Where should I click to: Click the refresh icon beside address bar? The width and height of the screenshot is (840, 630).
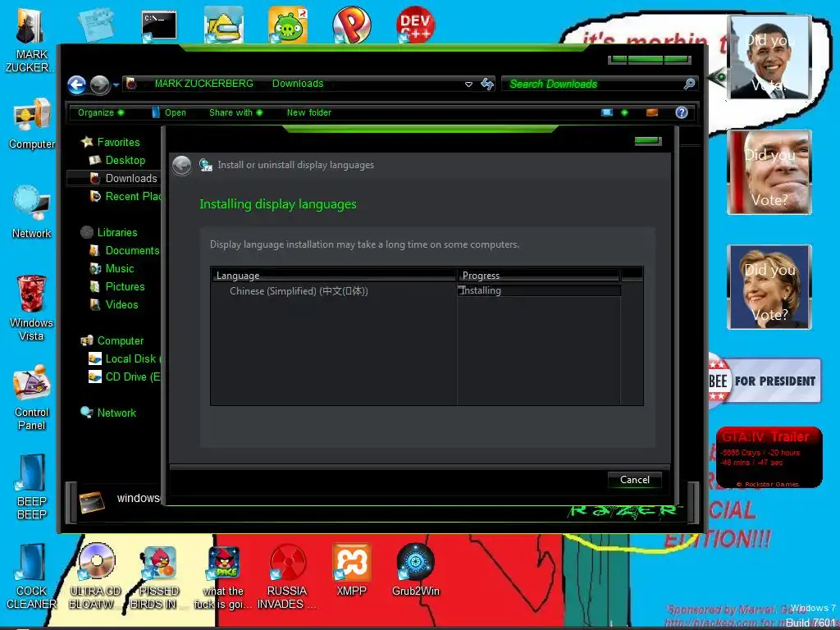487,84
